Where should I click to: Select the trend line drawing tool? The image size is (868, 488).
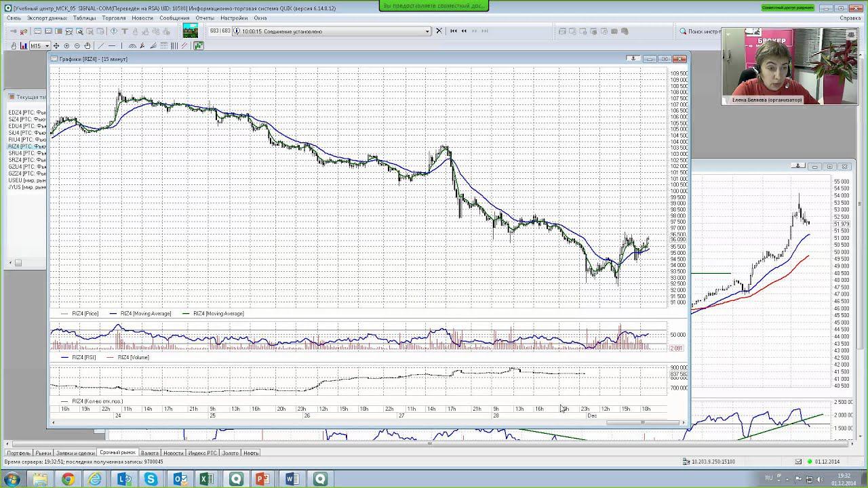(x=101, y=45)
